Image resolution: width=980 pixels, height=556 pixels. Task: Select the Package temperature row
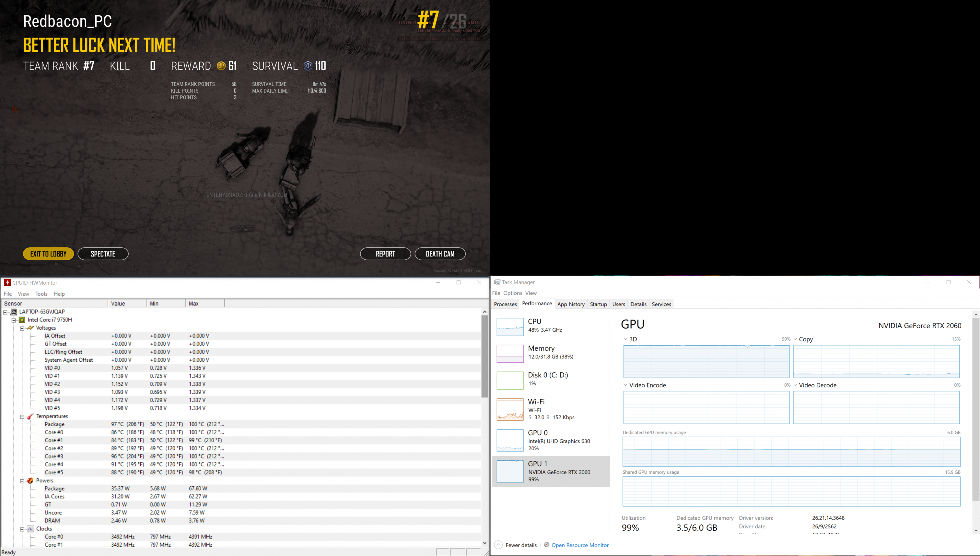tap(241, 424)
